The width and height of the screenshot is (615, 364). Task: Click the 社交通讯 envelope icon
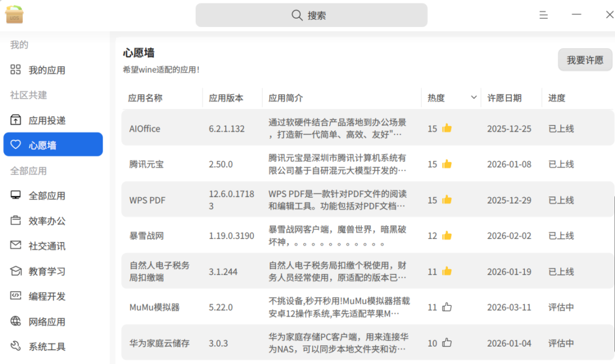(x=16, y=246)
